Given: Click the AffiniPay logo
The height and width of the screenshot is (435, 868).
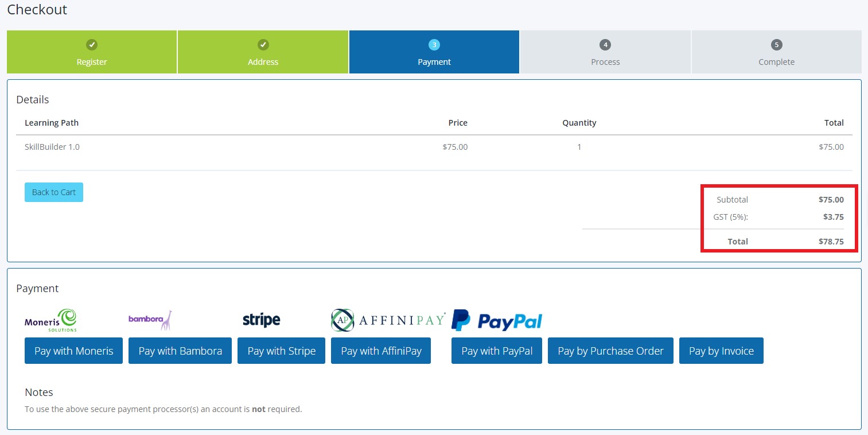Looking at the screenshot, I should (388, 320).
